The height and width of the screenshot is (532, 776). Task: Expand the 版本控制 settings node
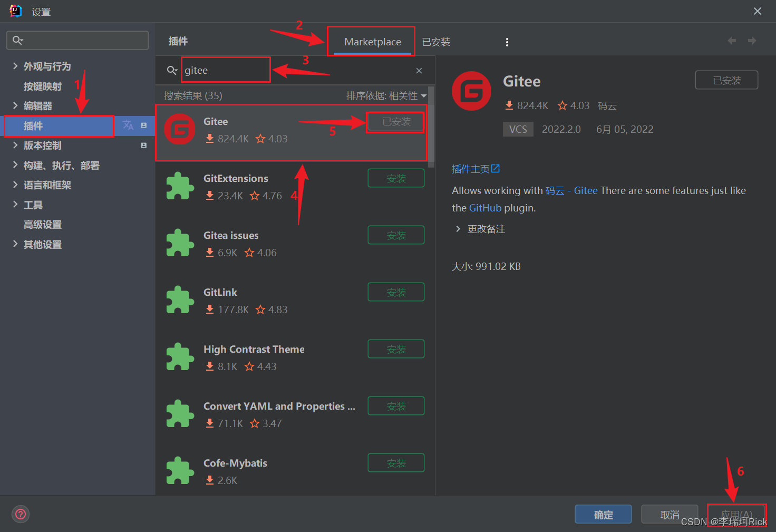click(15, 145)
